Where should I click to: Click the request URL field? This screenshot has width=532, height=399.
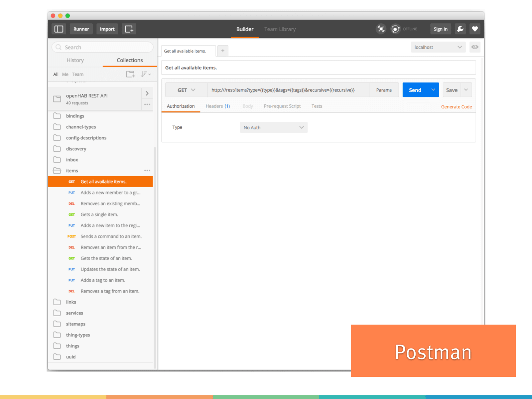coord(288,90)
